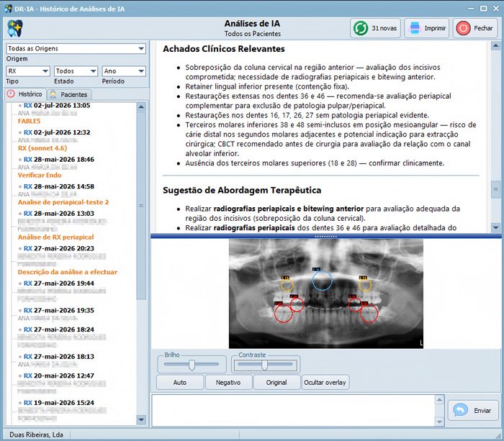Switch to the Pacientes tab

click(x=69, y=94)
